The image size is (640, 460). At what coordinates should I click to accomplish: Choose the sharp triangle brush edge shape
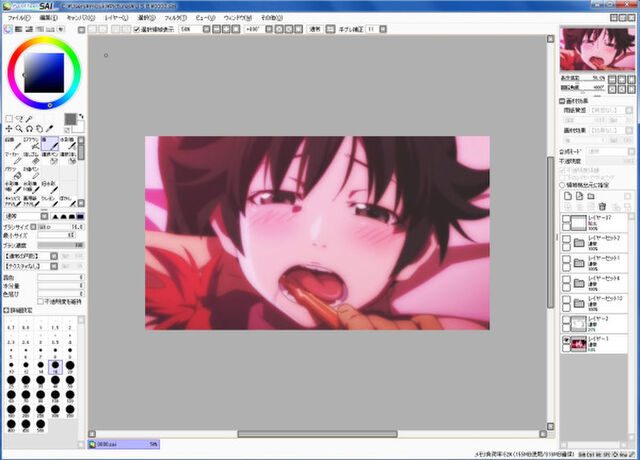point(56,216)
